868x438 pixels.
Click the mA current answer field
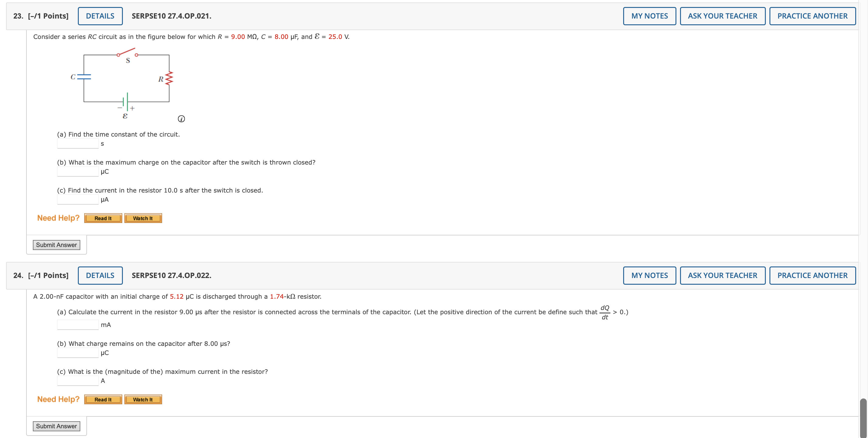[78, 325]
